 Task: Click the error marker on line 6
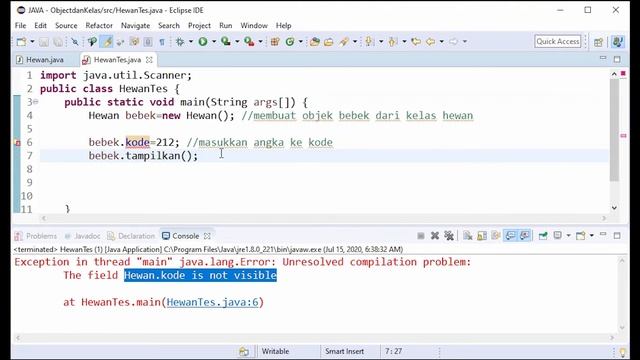pyautogui.click(x=18, y=142)
